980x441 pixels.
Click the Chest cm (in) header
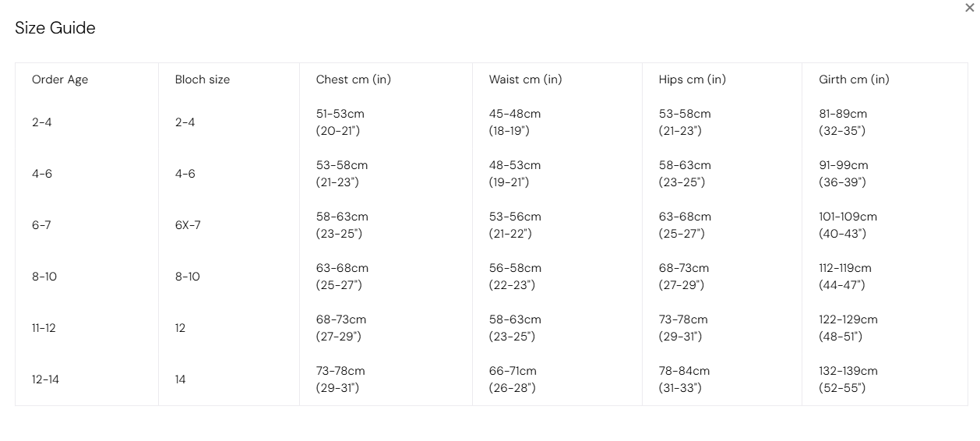(x=354, y=79)
